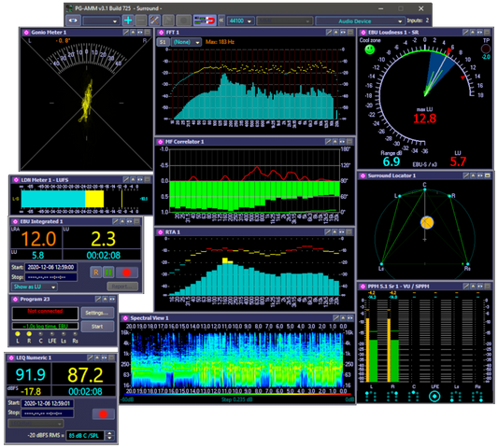Click the red record button in EBU Integrated 1

click(x=127, y=273)
